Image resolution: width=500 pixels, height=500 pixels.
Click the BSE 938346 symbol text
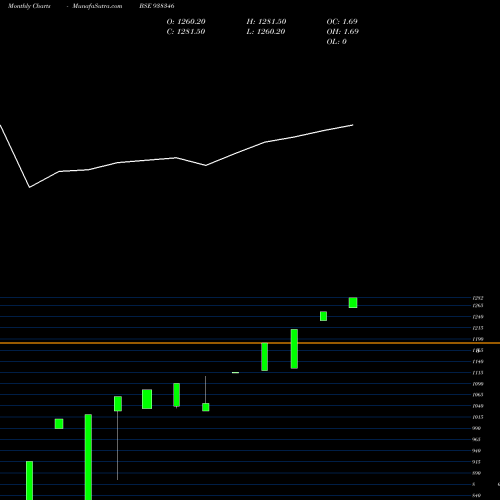point(157,6)
